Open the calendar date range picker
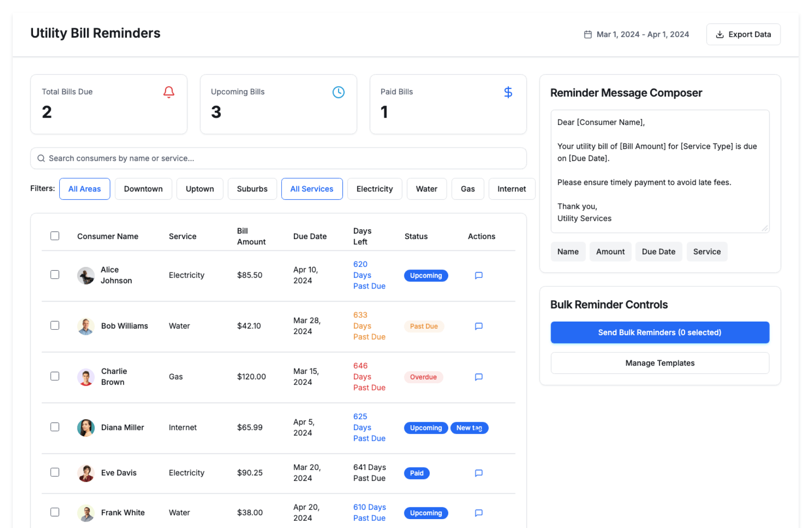 click(x=636, y=34)
